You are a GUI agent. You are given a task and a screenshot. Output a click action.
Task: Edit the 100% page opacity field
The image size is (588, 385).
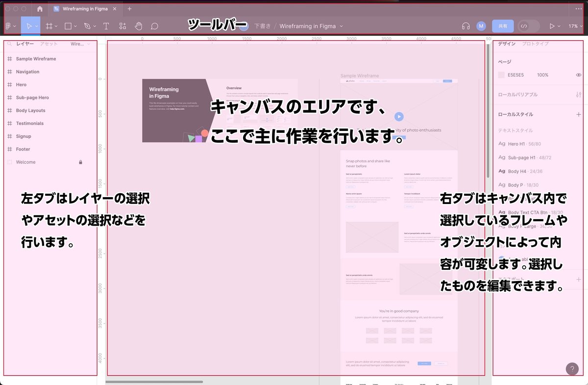pos(542,75)
